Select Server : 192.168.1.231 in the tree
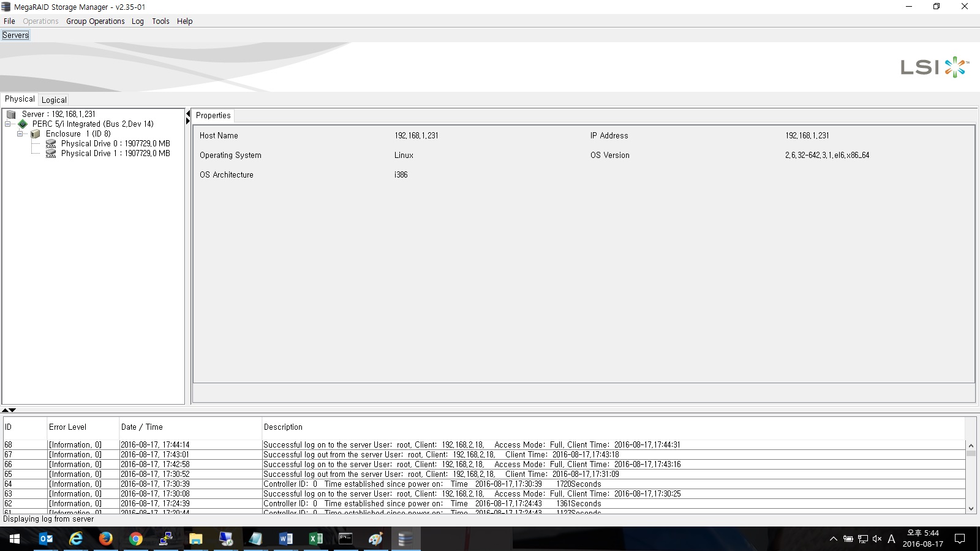 (x=59, y=114)
